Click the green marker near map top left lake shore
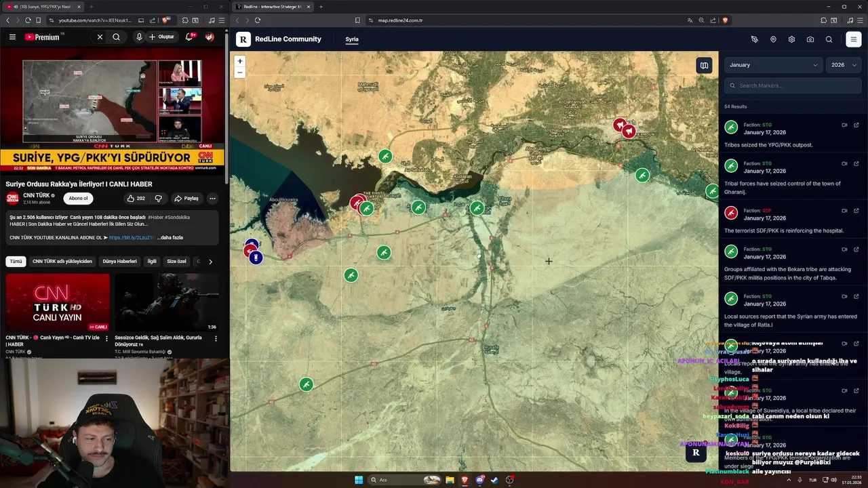The image size is (868, 488). pyautogui.click(x=385, y=157)
